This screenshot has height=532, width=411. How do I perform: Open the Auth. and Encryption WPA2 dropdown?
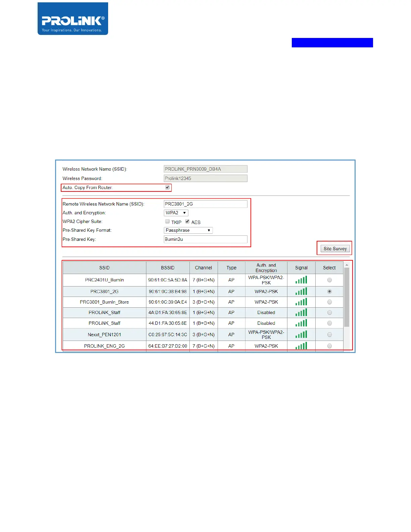(x=176, y=213)
